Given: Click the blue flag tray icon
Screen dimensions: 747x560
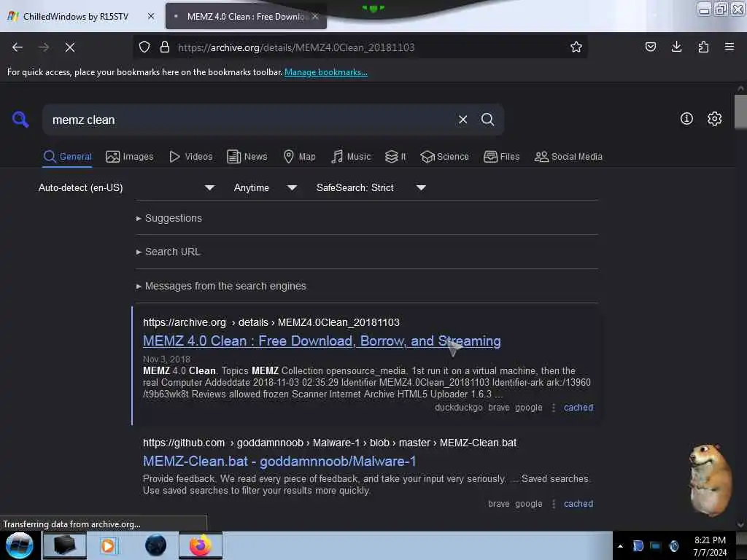Looking at the screenshot, I should (638, 546).
